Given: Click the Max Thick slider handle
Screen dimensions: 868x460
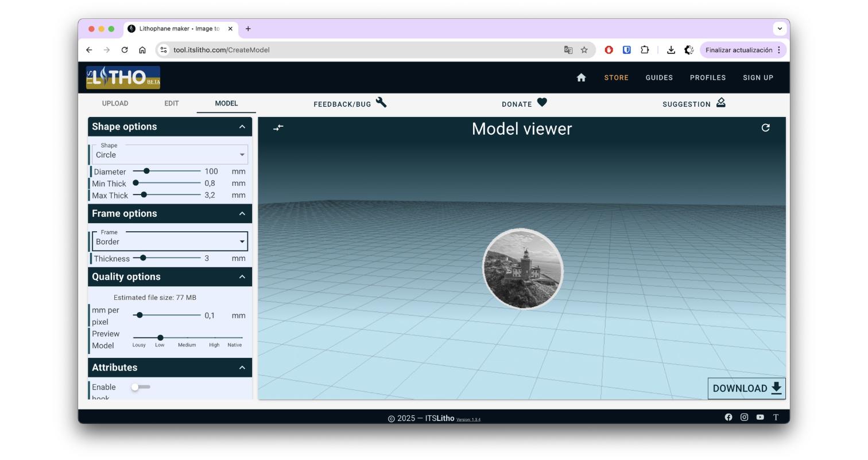Looking at the screenshot, I should 144,195.
